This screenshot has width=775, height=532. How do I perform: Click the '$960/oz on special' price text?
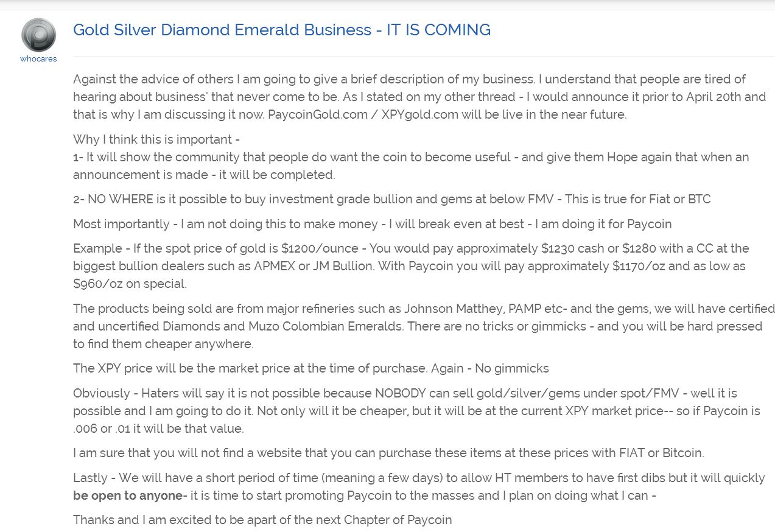[x=130, y=284]
